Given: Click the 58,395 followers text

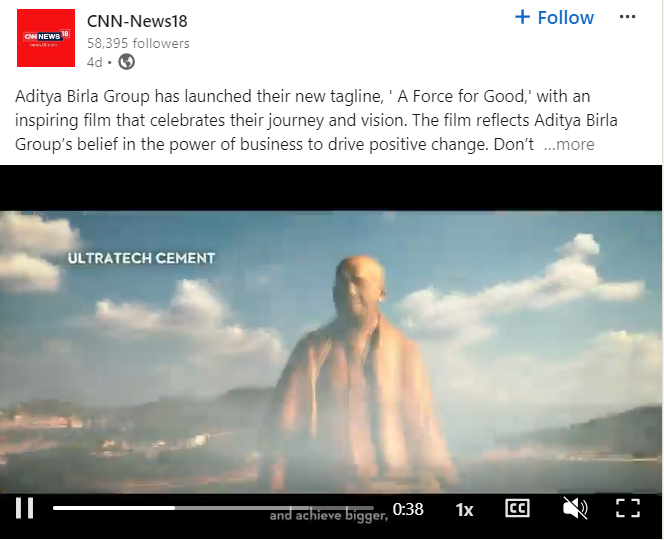Looking at the screenshot, I should pyautogui.click(x=138, y=43).
